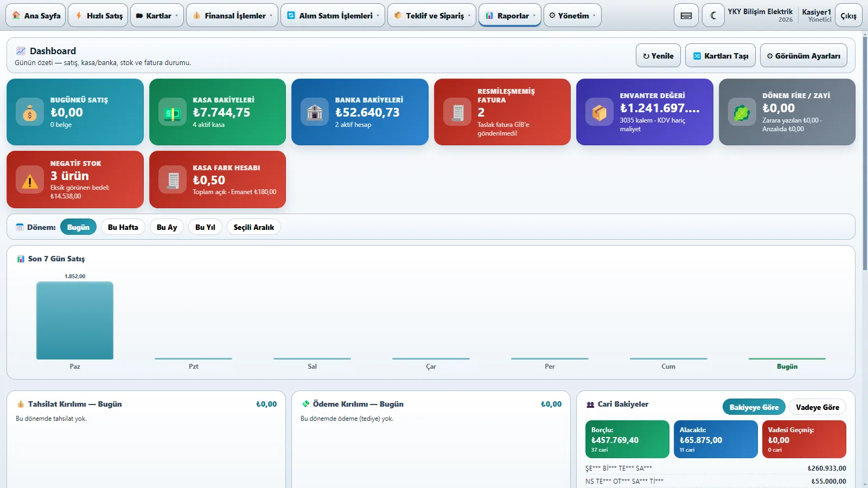
Task: Switch to the Vadeye Göre tab
Action: pyautogui.click(x=818, y=407)
